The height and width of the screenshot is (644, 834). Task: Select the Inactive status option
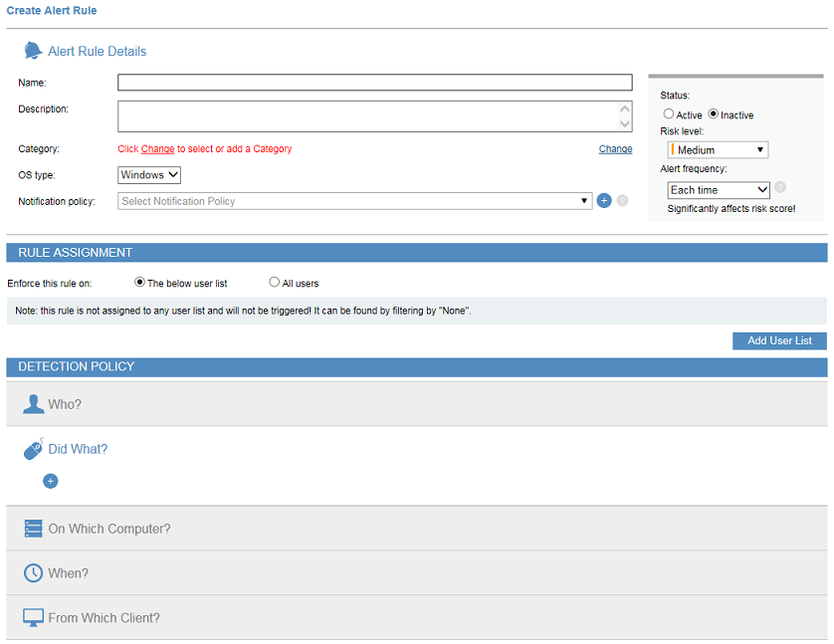pos(714,114)
